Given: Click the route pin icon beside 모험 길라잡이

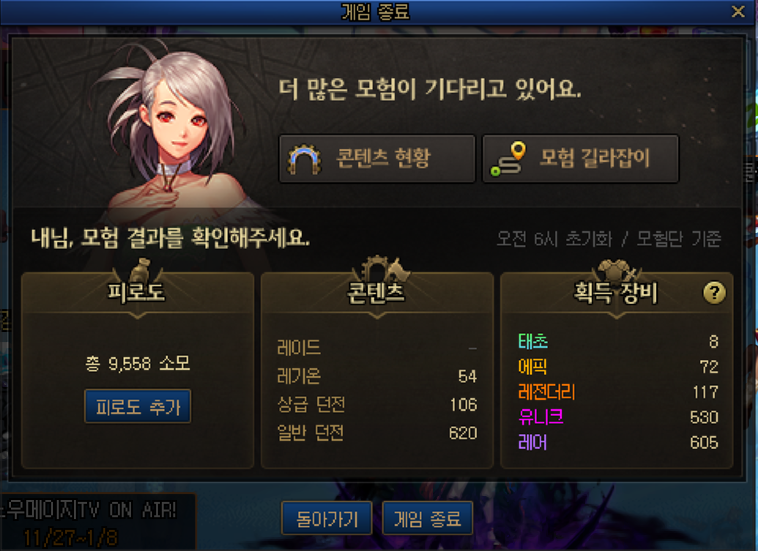Looking at the screenshot, I should tap(508, 159).
